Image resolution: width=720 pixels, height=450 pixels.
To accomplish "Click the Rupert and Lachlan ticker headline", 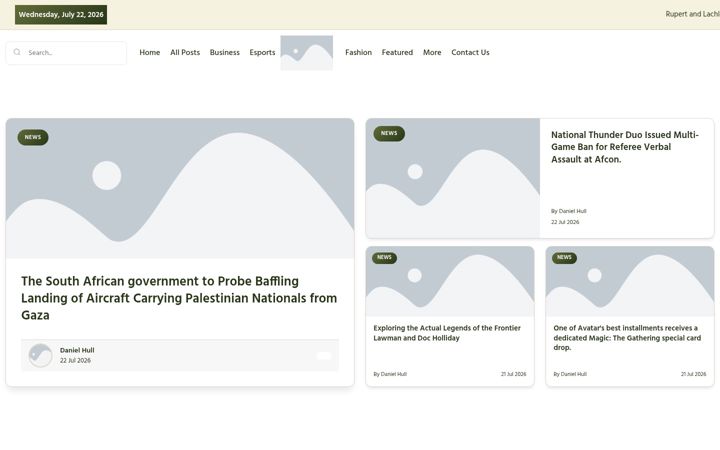I will [692, 14].
